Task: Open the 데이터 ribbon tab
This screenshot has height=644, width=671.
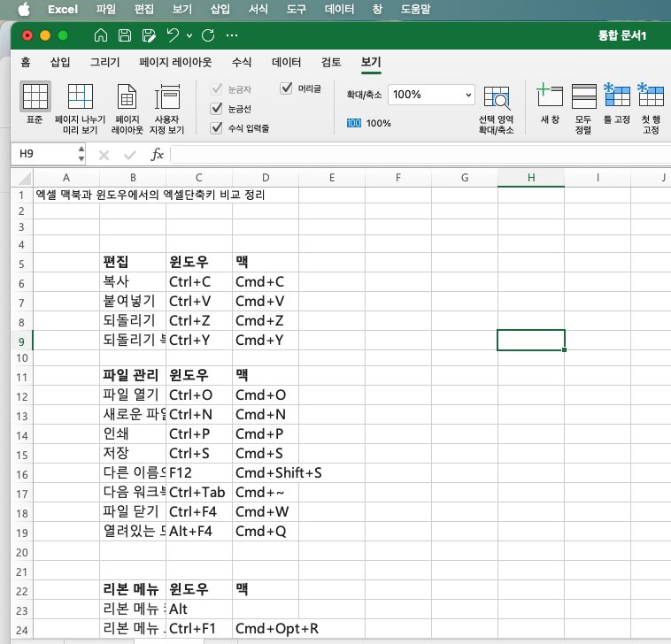Action: [x=286, y=63]
